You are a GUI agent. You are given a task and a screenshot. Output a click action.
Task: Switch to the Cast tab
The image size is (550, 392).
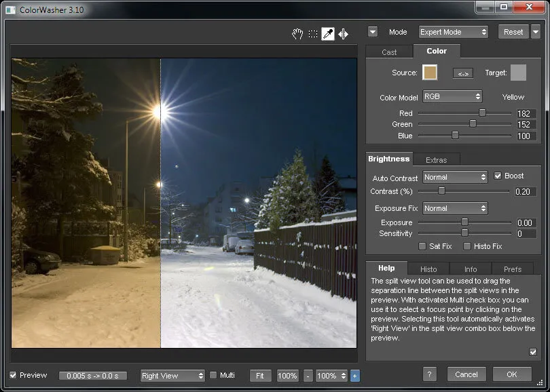click(389, 52)
